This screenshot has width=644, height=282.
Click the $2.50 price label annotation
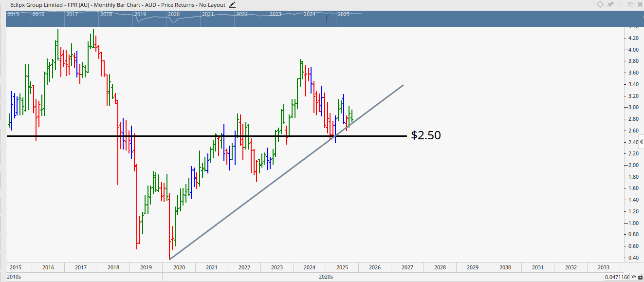426,135
